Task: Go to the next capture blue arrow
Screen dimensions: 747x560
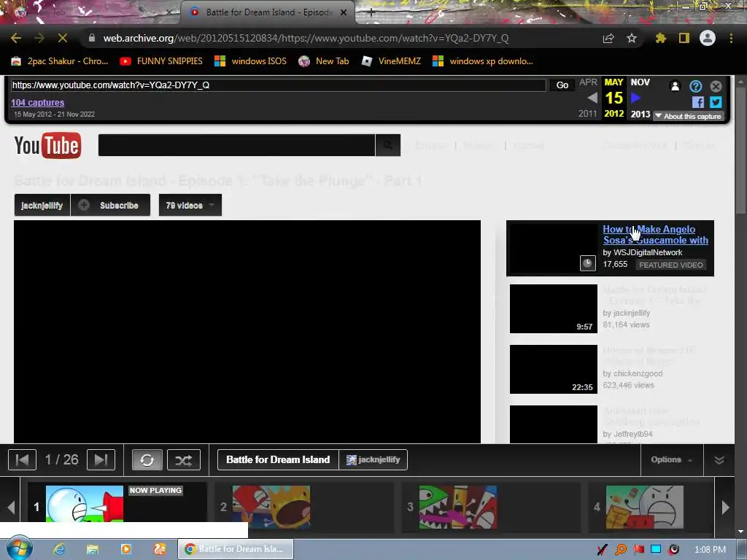Action: pyautogui.click(x=635, y=98)
